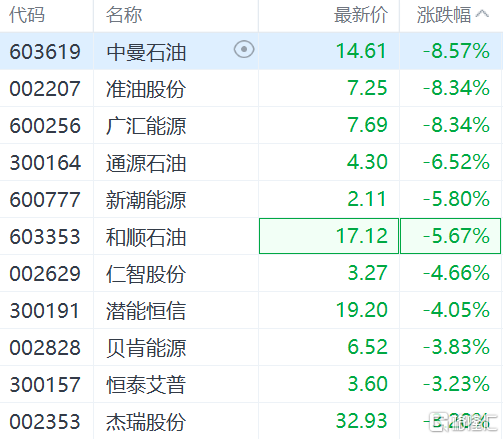Open 新潮能源 stock row

point(146,200)
